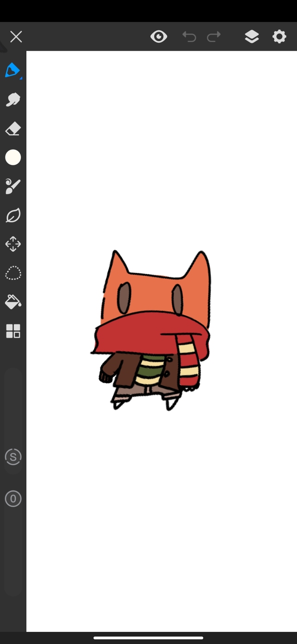
Task: Open the four-square tools grid
Action: click(13, 332)
